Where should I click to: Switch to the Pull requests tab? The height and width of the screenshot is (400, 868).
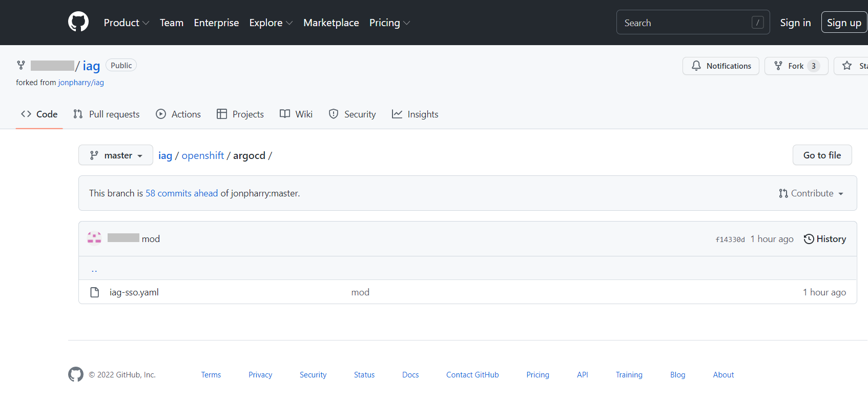click(107, 114)
